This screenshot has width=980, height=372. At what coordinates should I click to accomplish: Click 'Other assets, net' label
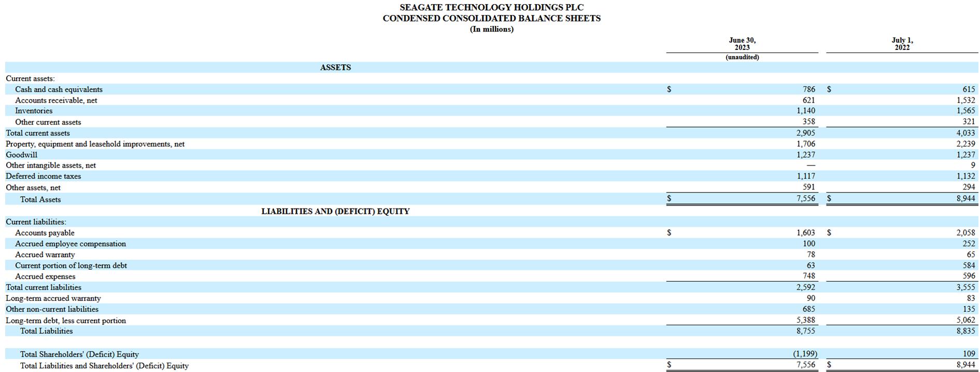(x=33, y=187)
